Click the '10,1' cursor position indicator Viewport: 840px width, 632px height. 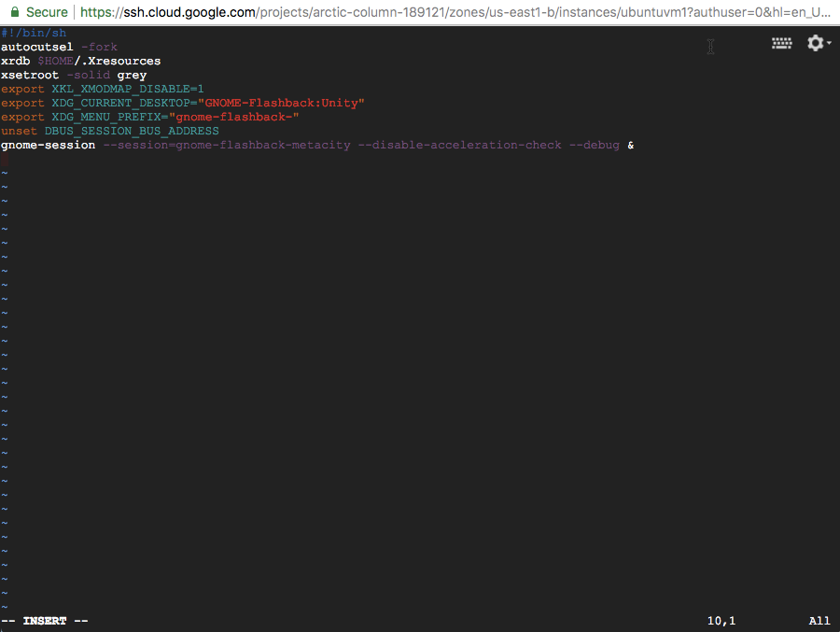(x=721, y=621)
